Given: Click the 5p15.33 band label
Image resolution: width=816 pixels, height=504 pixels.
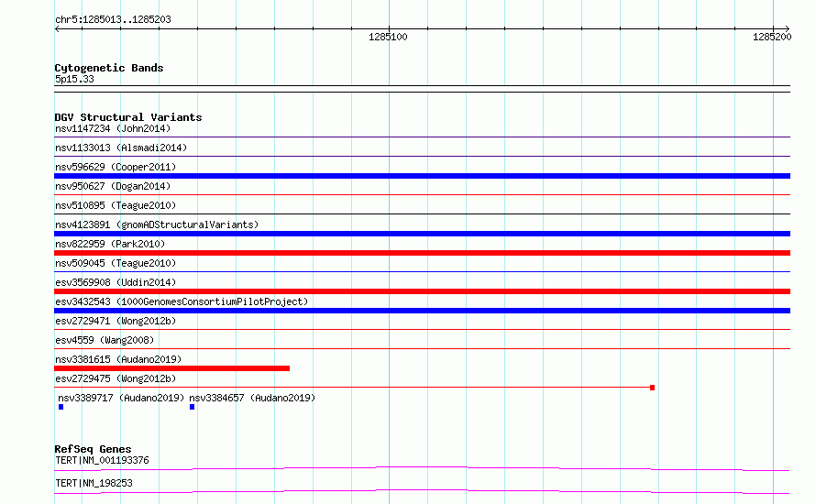Looking at the screenshot, I should click(74, 80).
